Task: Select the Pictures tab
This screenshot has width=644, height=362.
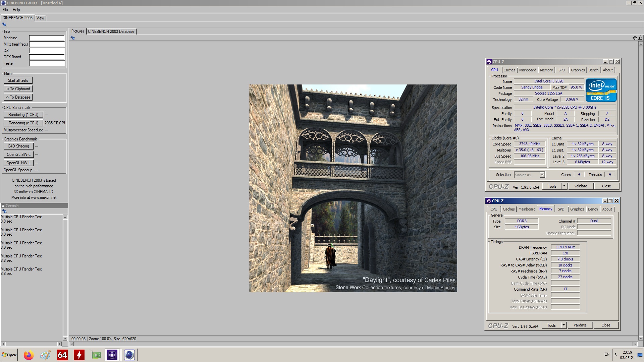Action: (77, 31)
